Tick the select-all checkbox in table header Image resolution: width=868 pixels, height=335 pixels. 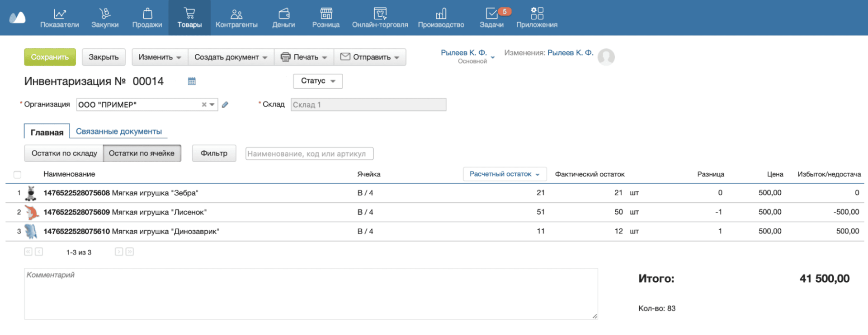(18, 175)
